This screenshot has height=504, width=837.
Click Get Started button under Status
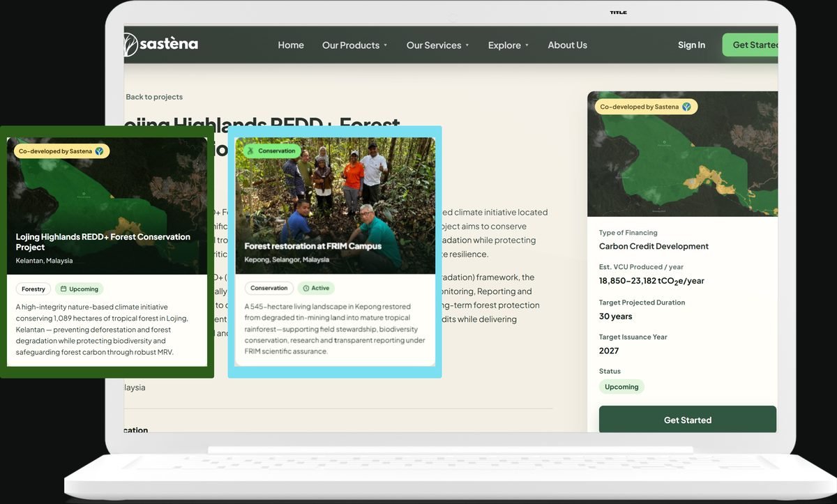687,420
